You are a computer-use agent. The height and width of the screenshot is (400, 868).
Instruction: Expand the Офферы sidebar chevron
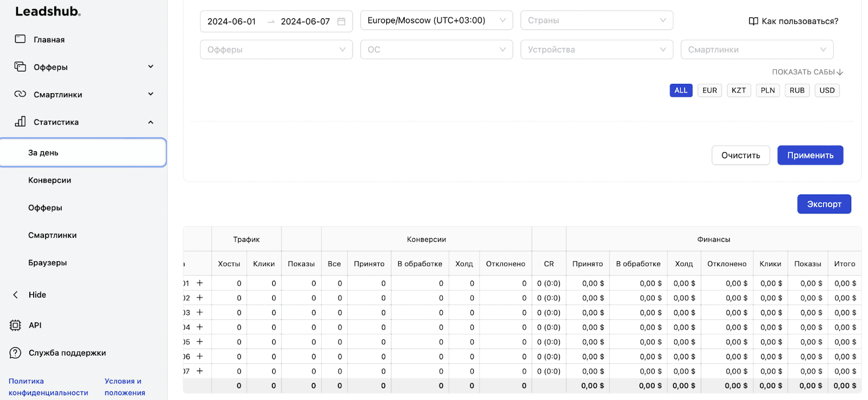pyautogui.click(x=151, y=67)
